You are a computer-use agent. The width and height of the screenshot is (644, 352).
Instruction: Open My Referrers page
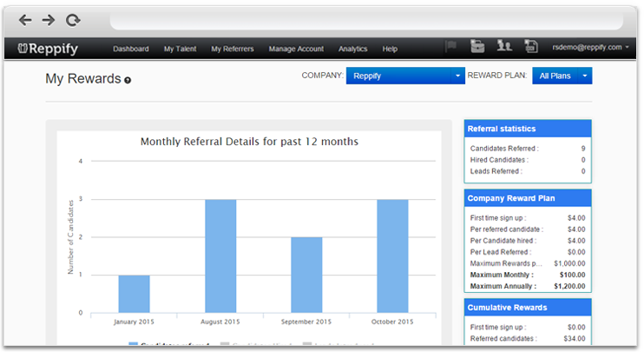pos(233,49)
